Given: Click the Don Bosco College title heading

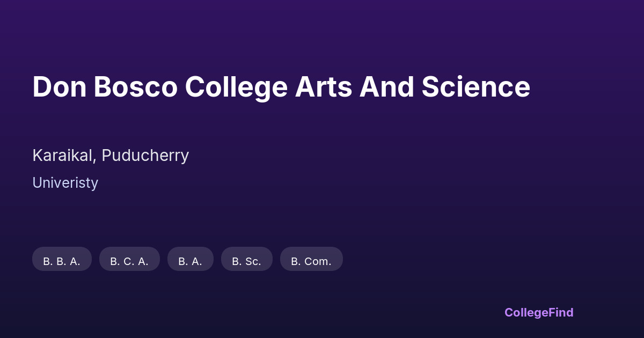Looking at the screenshot, I should 281,87.
